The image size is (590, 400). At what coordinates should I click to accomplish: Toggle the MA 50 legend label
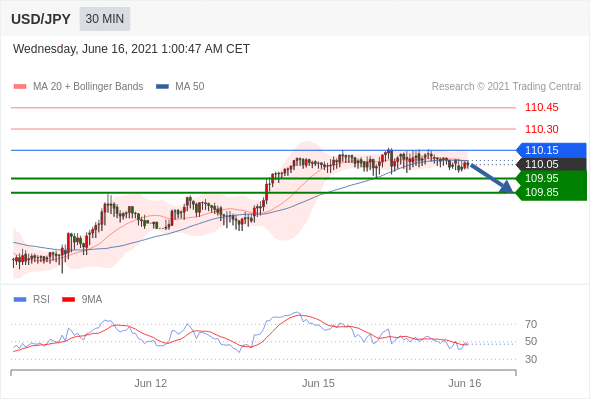pyautogui.click(x=190, y=87)
